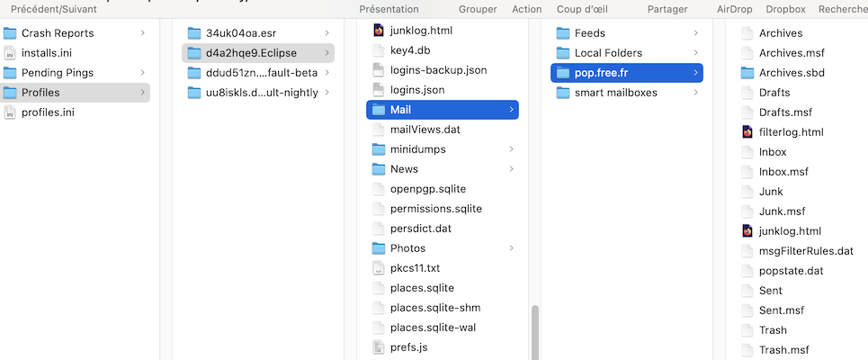The image size is (868, 360).
Task: Select the filterlog.html file icon
Action: (747, 132)
